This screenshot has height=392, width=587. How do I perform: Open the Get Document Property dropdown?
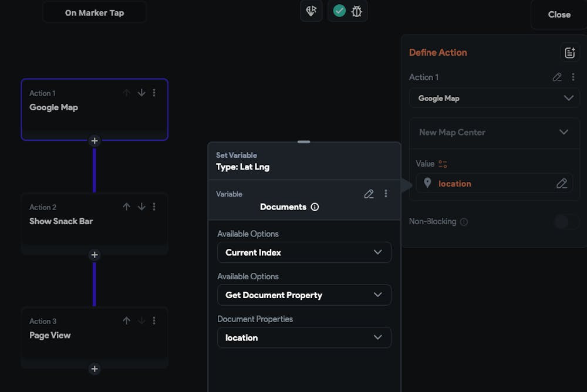pyautogui.click(x=304, y=295)
